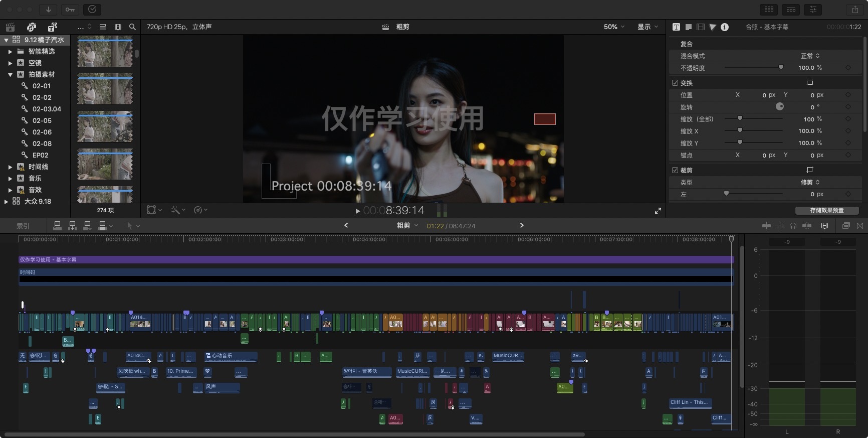Screen dimensions: 868x438
Task: Open the Info inspector icon
Action: point(725,27)
